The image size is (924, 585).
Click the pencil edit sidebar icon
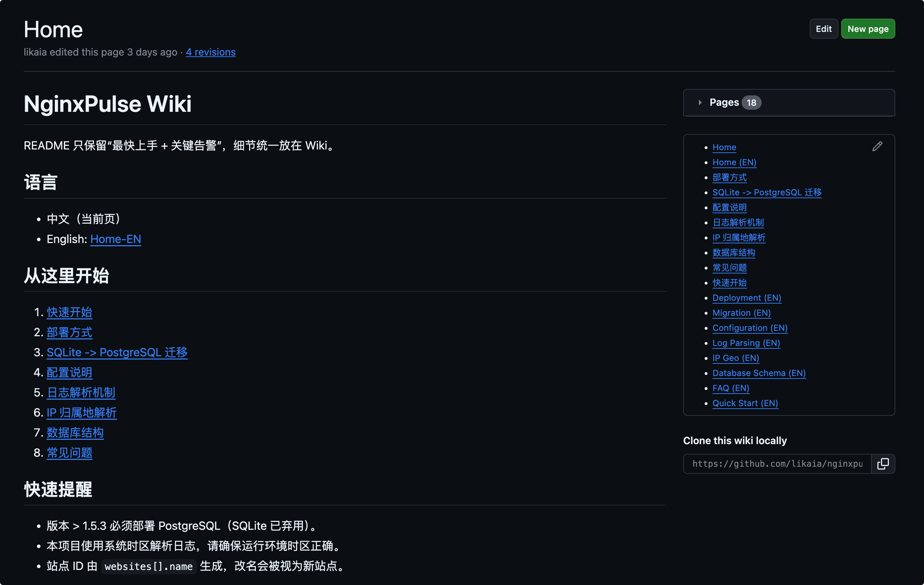[877, 146]
